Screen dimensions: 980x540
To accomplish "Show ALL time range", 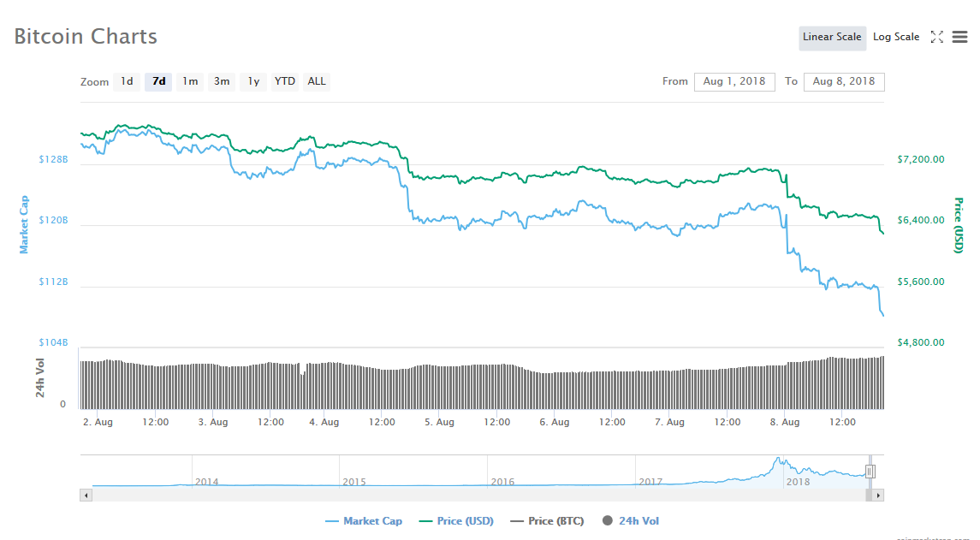I will click(x=317, y=81).
